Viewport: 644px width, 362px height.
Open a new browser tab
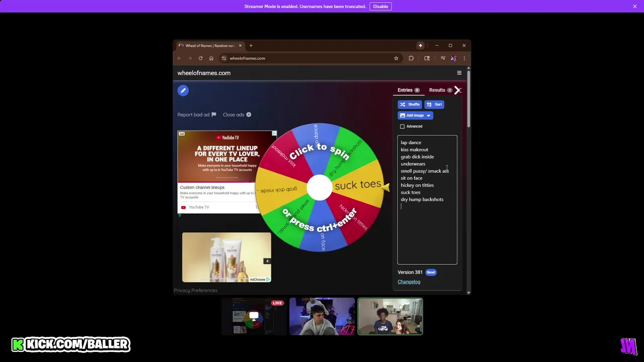251,46
